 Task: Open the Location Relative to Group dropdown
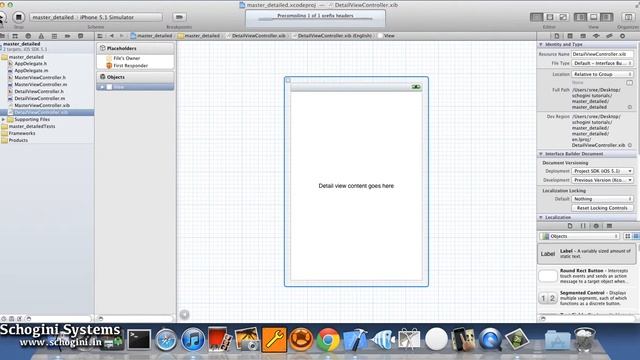[602, 74]
